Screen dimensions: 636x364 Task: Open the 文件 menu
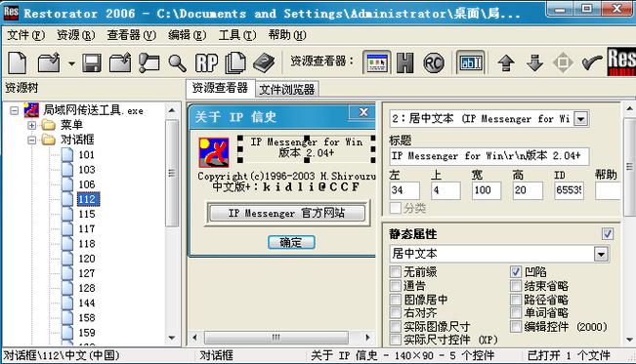coord(25,35)
